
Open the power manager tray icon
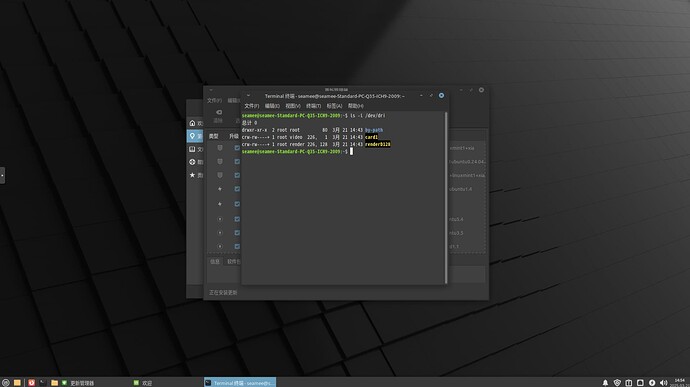click(652, 383)
